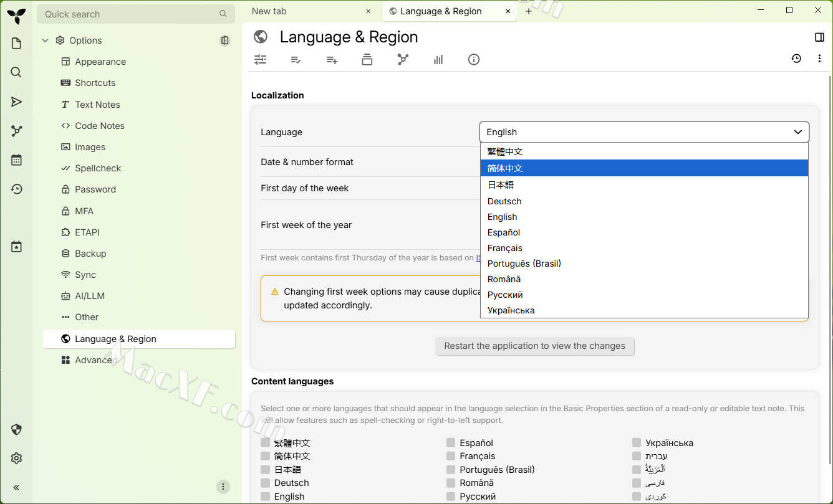Open Appearance options in tree
This screenshot has width=833, height=504.
(140, 62)
